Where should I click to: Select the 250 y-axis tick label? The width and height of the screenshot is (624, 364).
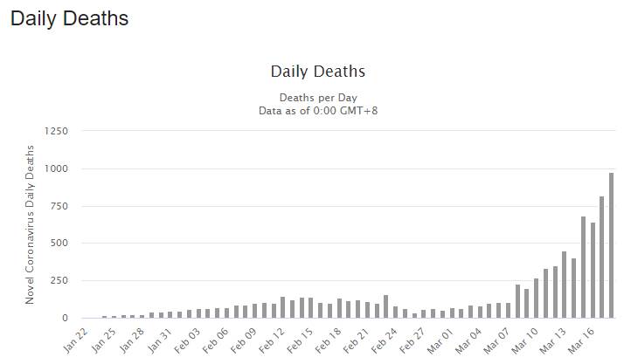tap(59, 281)
